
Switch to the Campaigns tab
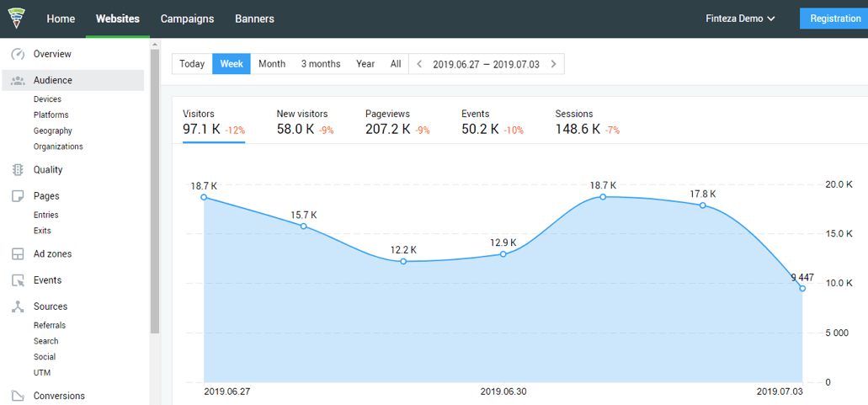187,19
